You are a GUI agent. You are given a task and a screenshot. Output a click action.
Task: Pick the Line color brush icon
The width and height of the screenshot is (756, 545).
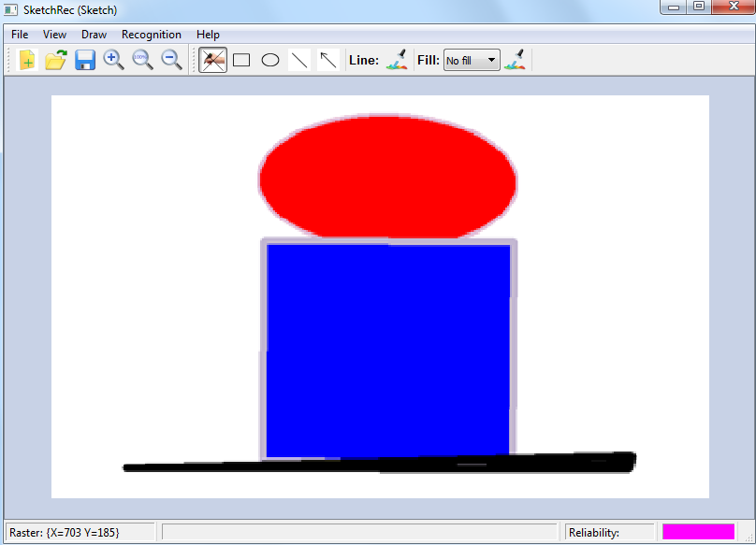(x=397, y=60)
